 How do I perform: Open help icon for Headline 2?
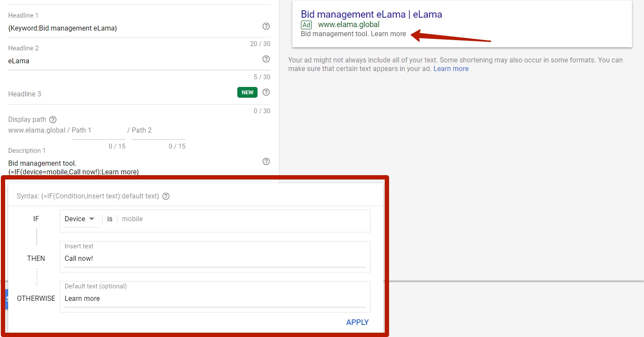tap(266, 59)
